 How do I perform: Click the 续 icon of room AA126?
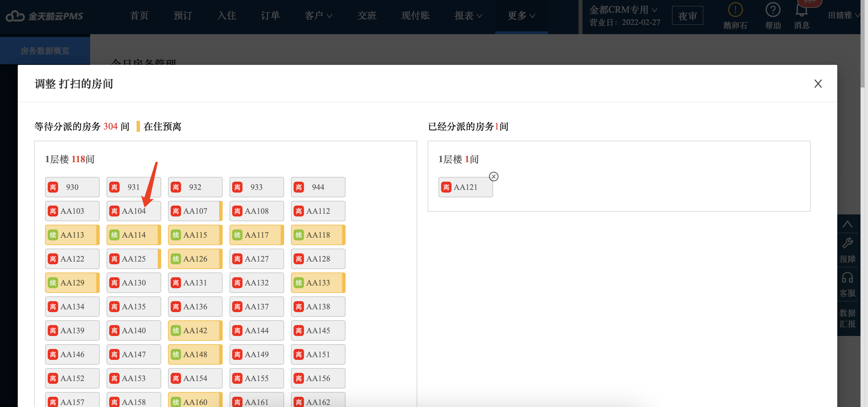[x=176, y=259]
